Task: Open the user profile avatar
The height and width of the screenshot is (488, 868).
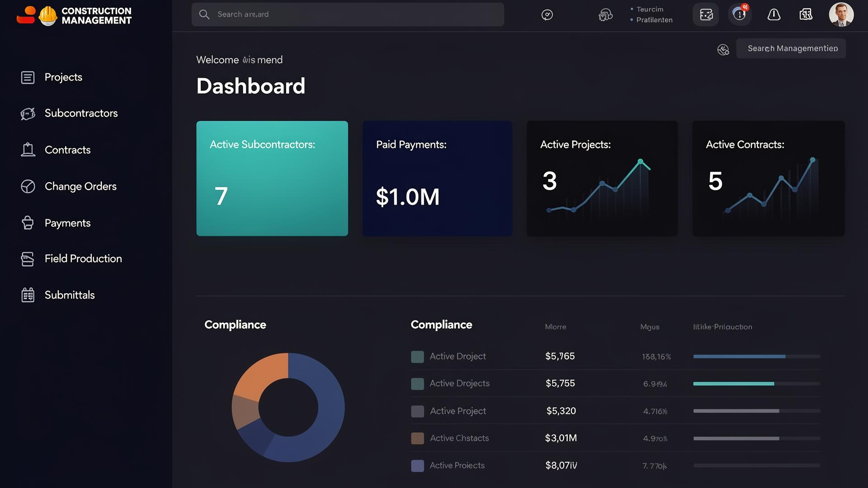Action: 841,14
